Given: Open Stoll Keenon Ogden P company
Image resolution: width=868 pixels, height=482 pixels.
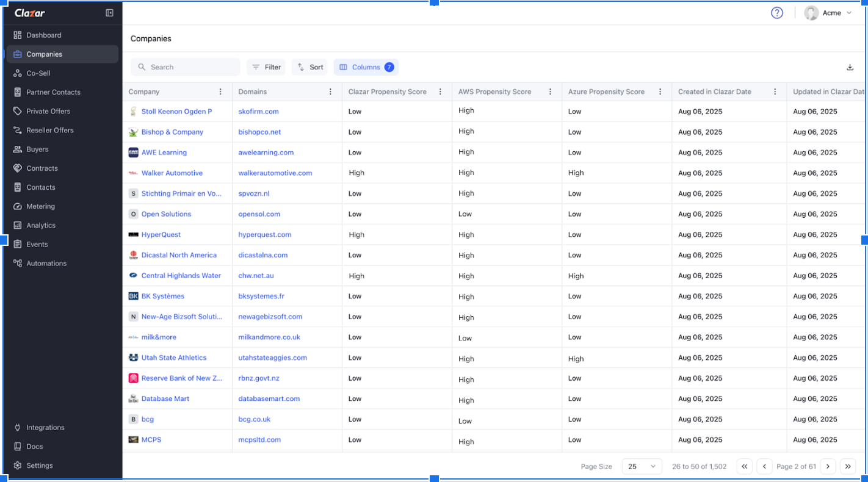Looking at the screenshot, I should 177,112.
